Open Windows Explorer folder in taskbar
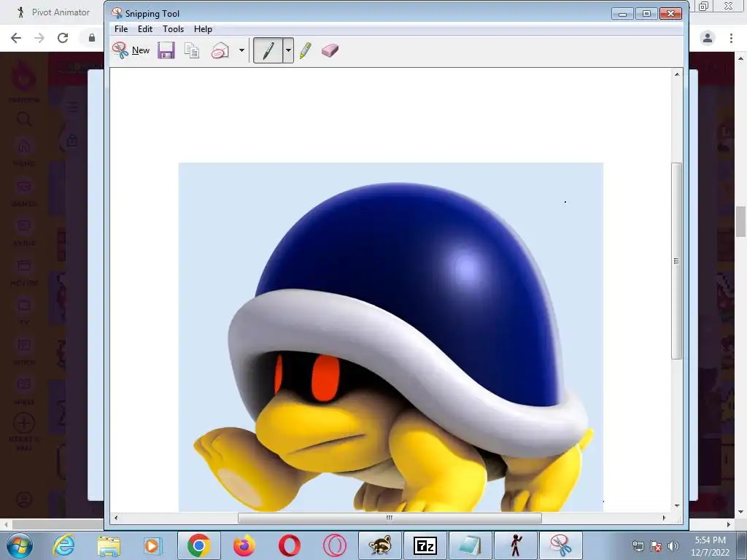This screenshot has width=747, height=560. [109, 545]
